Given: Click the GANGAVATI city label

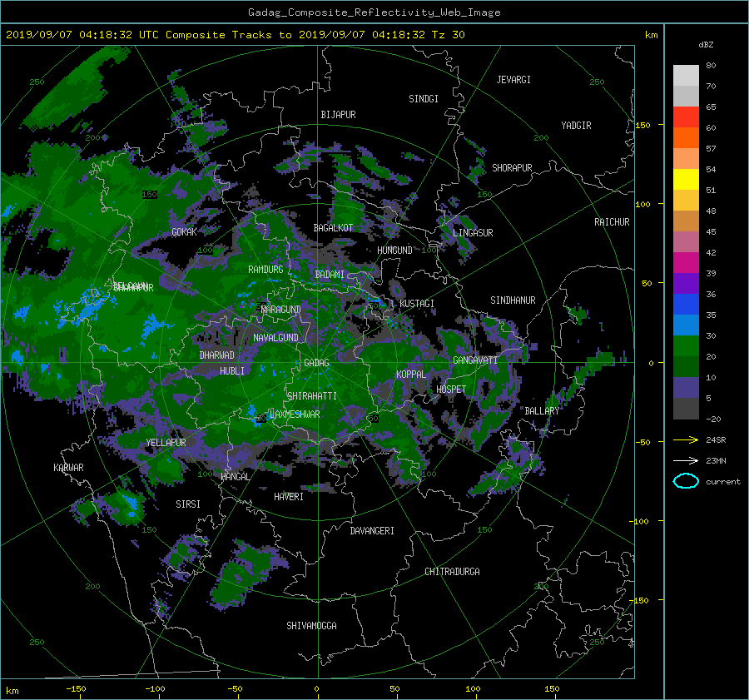Looking at the screenshot, I should point(475,360).
